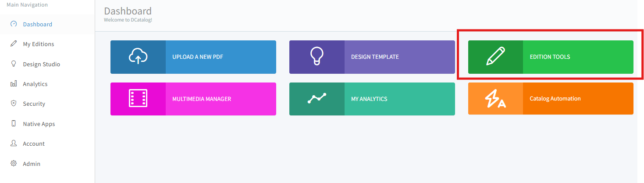Click the lightning Catalog Automation icon
Screen dimensions: 644x183
[495, 99]
